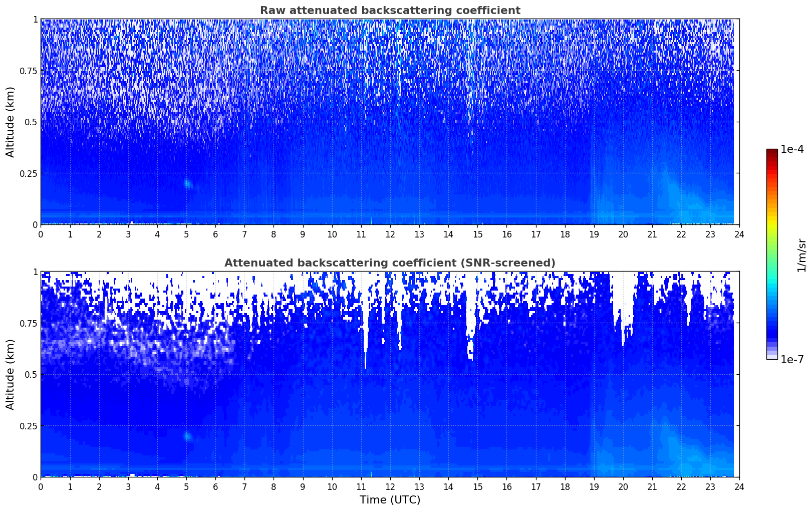Click hour tick '12' on the SNR-screened plot axis
This screenshot has width=812, height=511.
[x=390, y=486]
